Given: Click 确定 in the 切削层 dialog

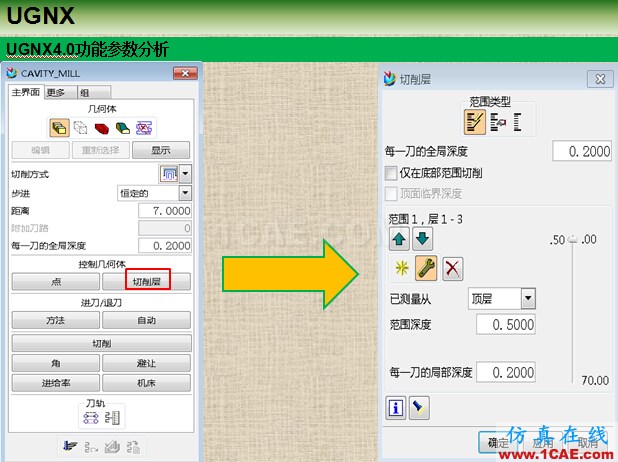Looking at the screenshot, I should coord(498,443).
